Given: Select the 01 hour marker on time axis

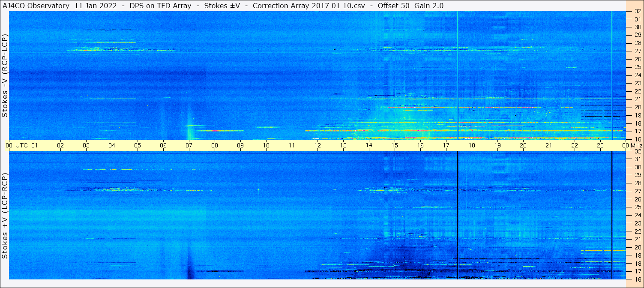Looking at the screenshot, I should (x=35, y=145).
